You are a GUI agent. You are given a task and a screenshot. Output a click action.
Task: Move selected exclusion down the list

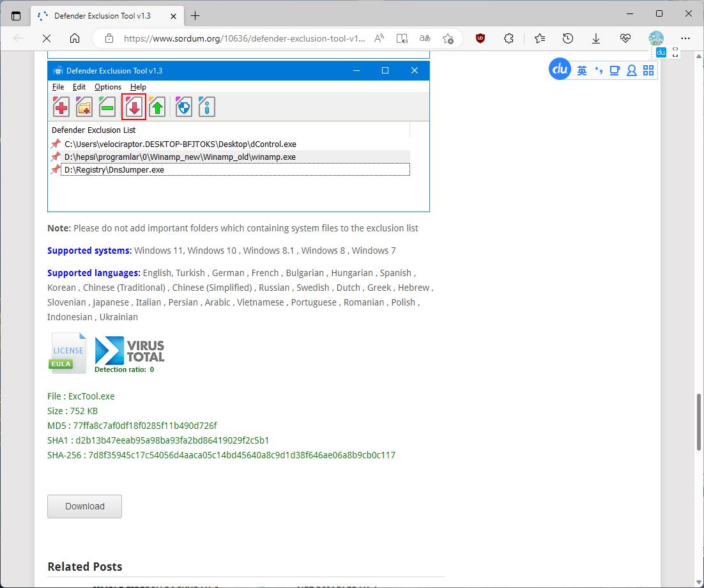pos(134,107)
